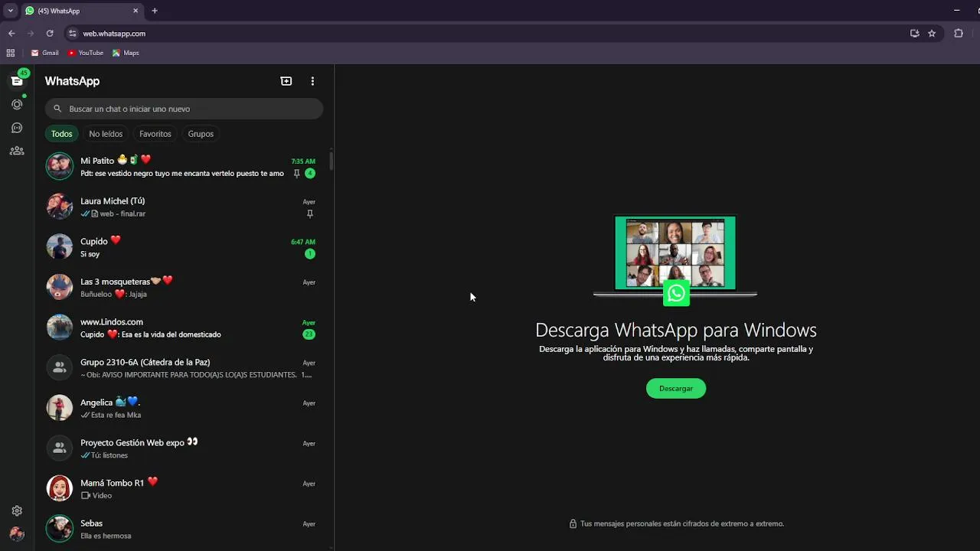
Task: Click Cupido profile picture
Action: [x=60, y=246]
